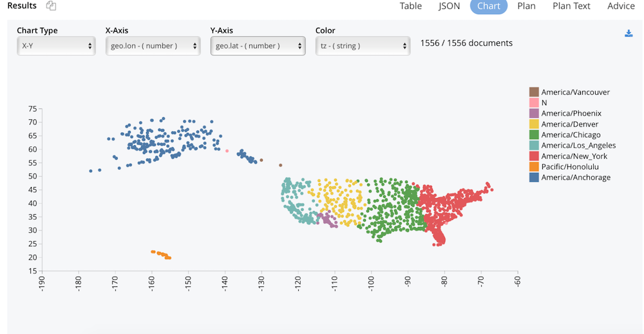644x334 pixels.
Task: Click the America/New_York red legend swatch
Action: point(534,156)
